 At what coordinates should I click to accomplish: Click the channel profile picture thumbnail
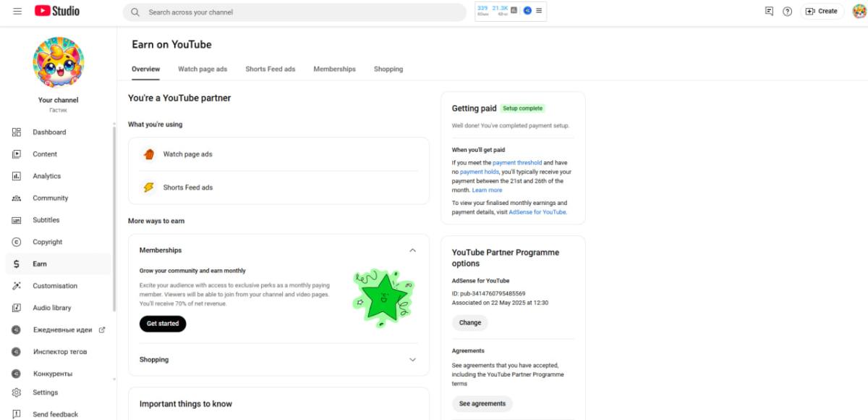pos(59,63)
